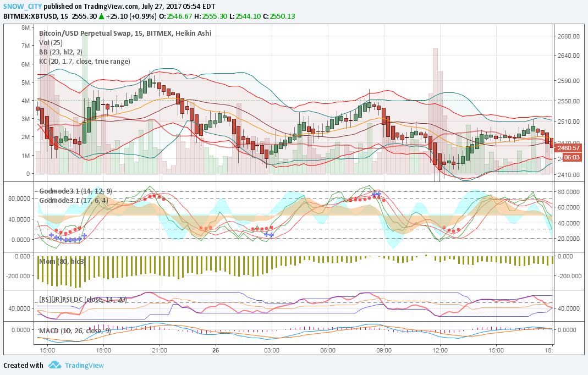The width and height of the screenshot is (588, 375).
Task: Click the 2640.00 price axis label
Action: click(569, 56)
